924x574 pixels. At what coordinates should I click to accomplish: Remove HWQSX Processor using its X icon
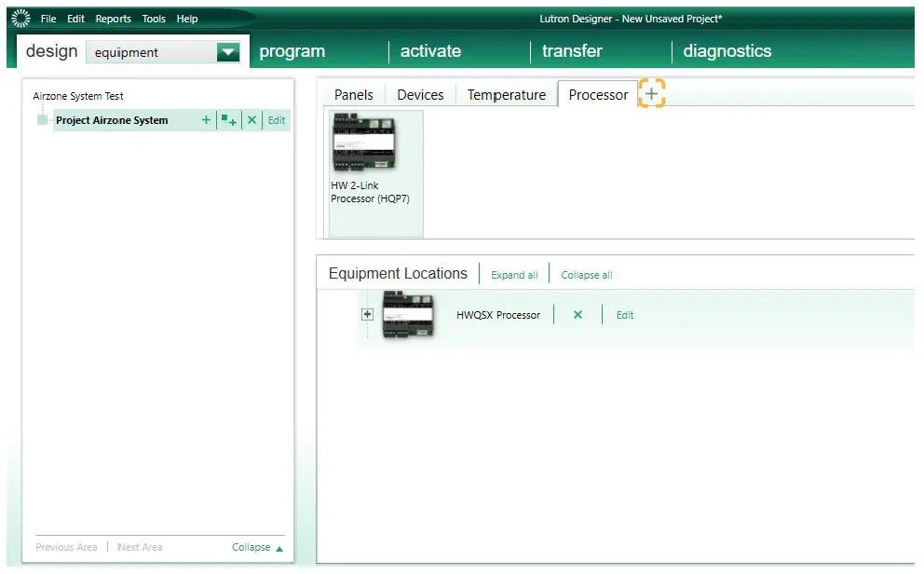tap(577, 315)
